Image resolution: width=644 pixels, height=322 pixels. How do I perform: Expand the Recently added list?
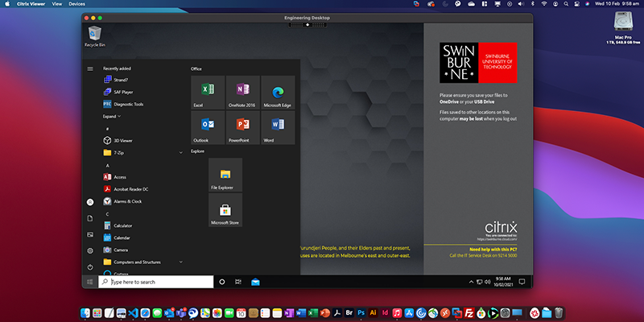click(112, 116)
